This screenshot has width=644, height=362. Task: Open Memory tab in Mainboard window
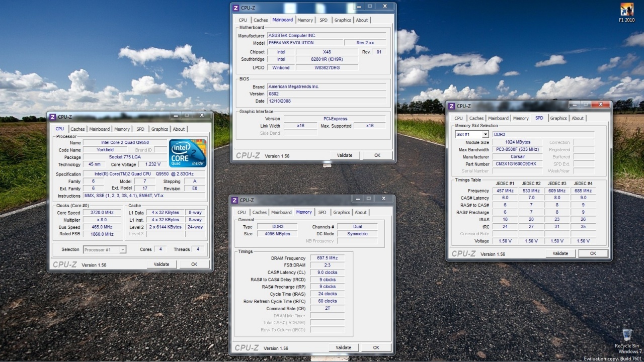pos(305,20)
